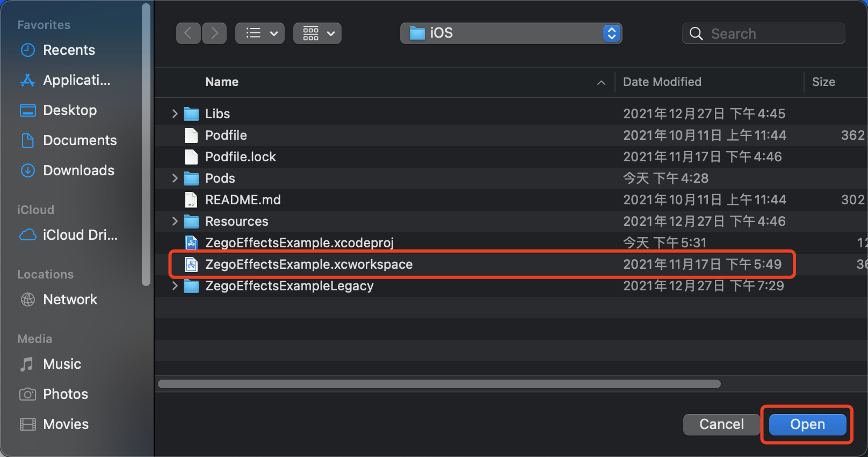Open the list view options dropdown

260,33
